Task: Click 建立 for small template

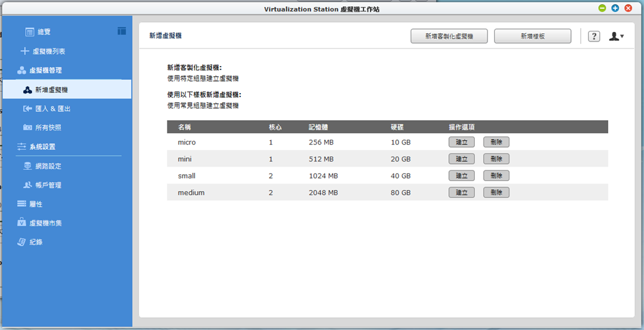Action: coord(462,175)
